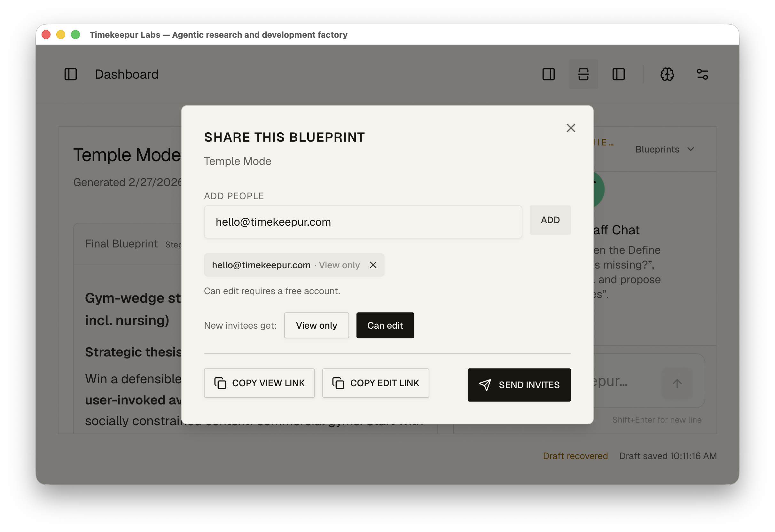Open the Final Blueprint tab
The image size is (775, 532).
(121, 244)
